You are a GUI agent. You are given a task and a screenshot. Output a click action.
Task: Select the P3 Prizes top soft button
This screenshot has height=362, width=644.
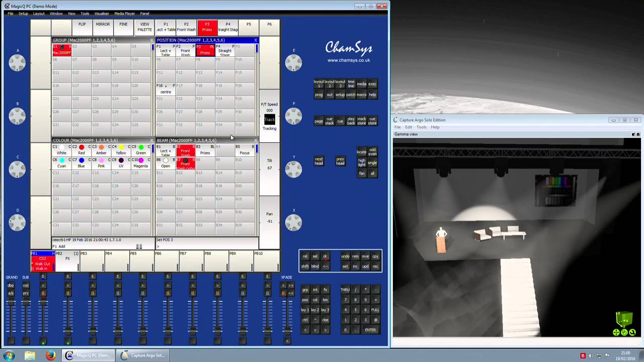click(x=207, y=27)
